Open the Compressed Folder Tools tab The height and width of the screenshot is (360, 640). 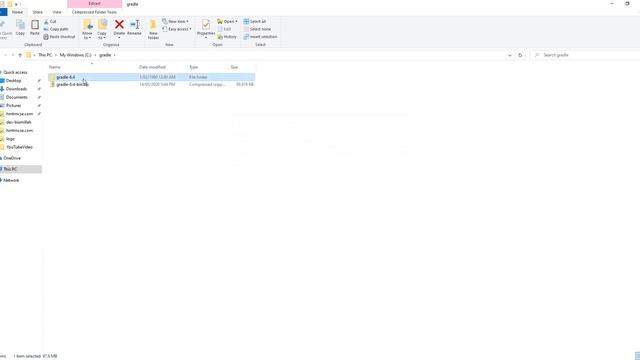coord(94,12)
